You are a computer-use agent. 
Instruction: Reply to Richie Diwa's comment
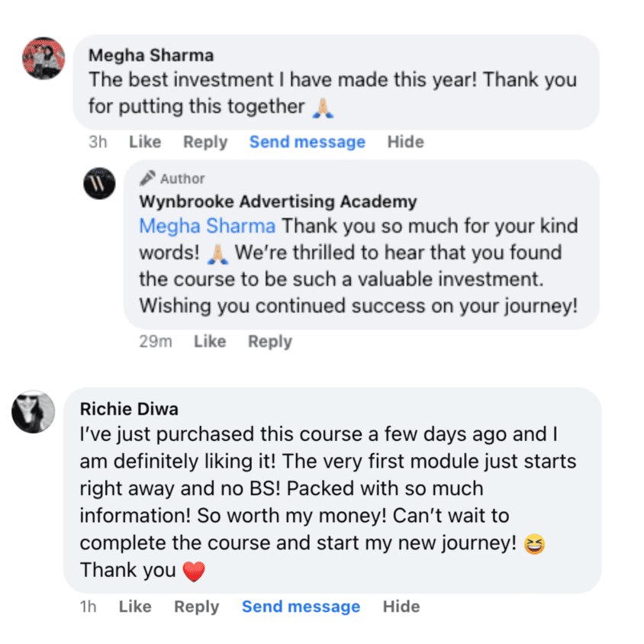click(x=196, y=607)
